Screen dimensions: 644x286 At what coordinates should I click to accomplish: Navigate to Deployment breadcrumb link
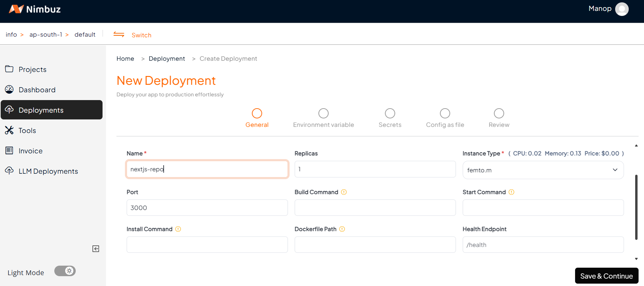(x=167, y=59)
